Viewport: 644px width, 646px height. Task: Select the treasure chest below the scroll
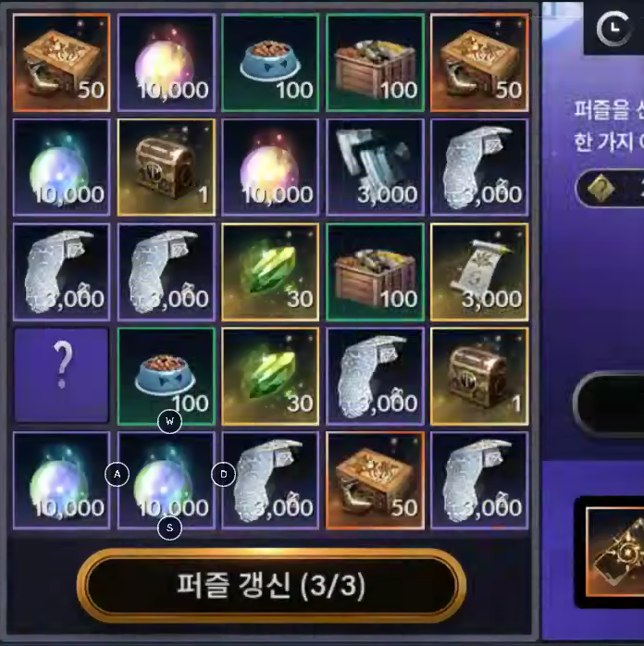(x=479, y=376)
